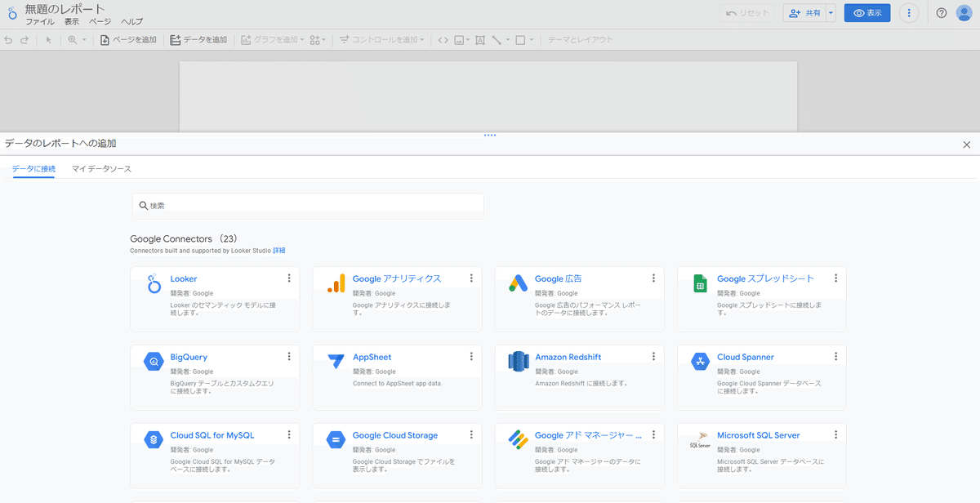Click the Google Analytics connector logo

pyautogui.click(x=336, y=283)
